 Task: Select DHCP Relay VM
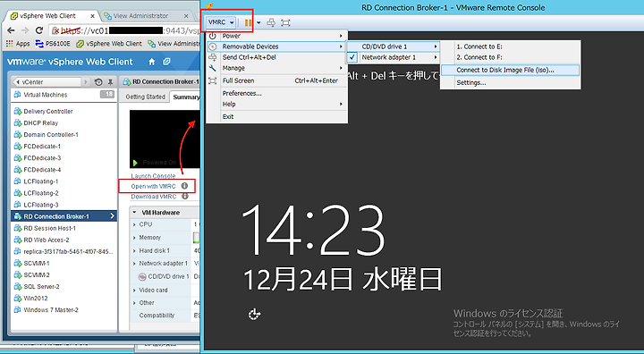pos(64,122)
